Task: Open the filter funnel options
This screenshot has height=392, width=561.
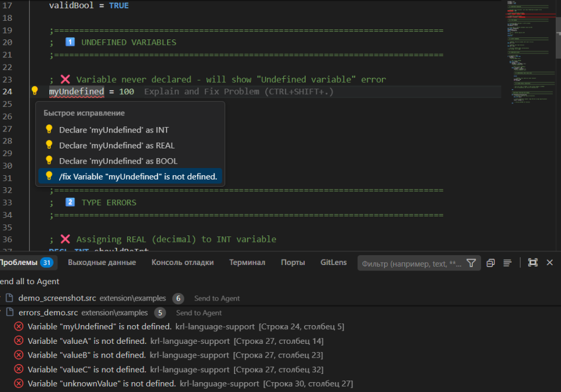Action: pos(471,263)
